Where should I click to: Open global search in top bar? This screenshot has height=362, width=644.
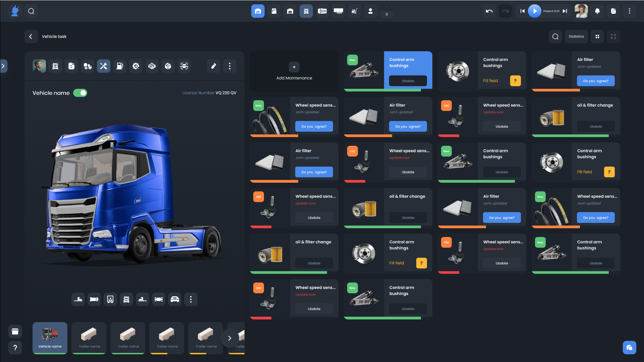(x=31, y=11)
